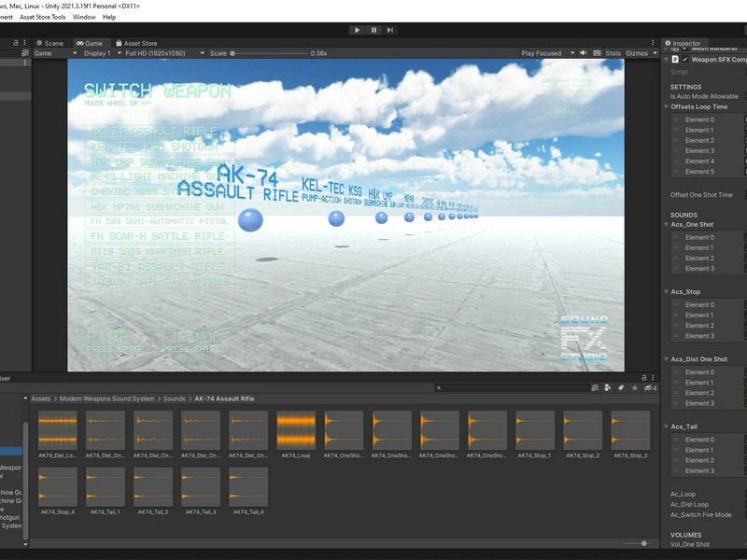Image resolution: width=747 pixels, height=560 pixels.
Task: Select the Game tab
Action: pyautogui.click(x=90, y=43)
